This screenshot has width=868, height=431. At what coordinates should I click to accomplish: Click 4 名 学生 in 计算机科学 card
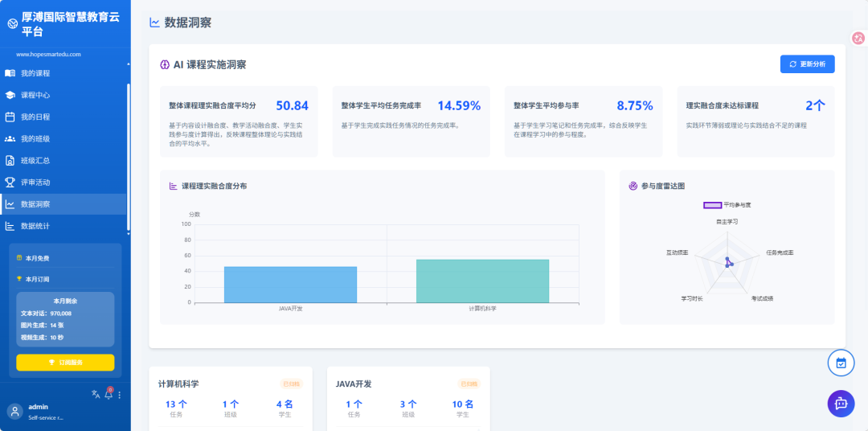tap(284, 408)
